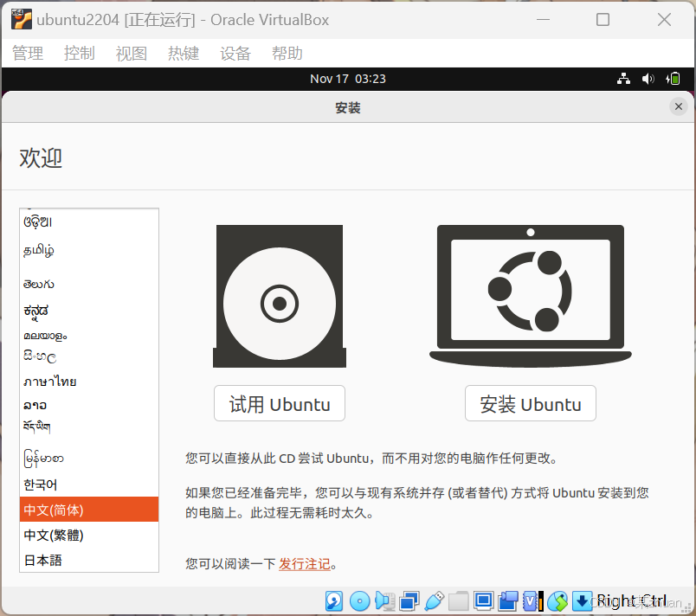
Task: Select తెలుగు in language list
Action: (x=89, y=284)
